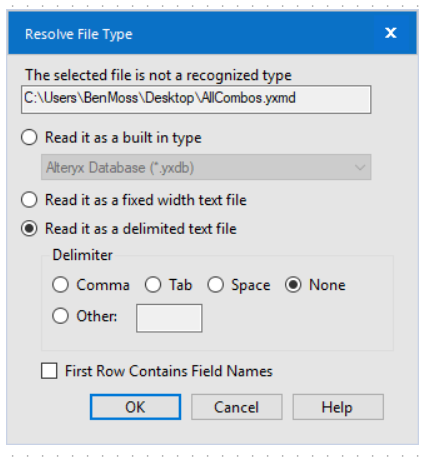Click the Cancel button

point(237,407)
